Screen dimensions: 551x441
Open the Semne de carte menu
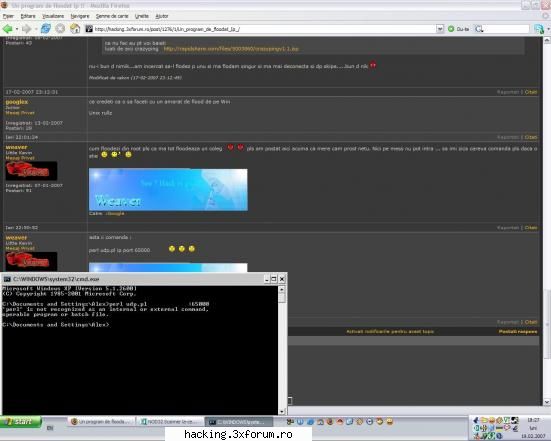pyautogui.click(x=112, y=16)
